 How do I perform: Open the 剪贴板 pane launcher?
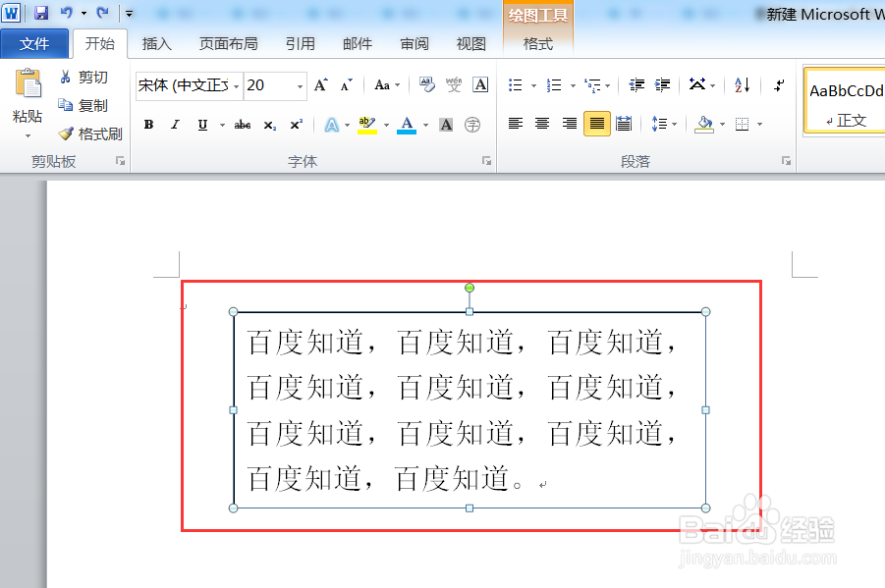pyautogui.click(x=120, y=161)
